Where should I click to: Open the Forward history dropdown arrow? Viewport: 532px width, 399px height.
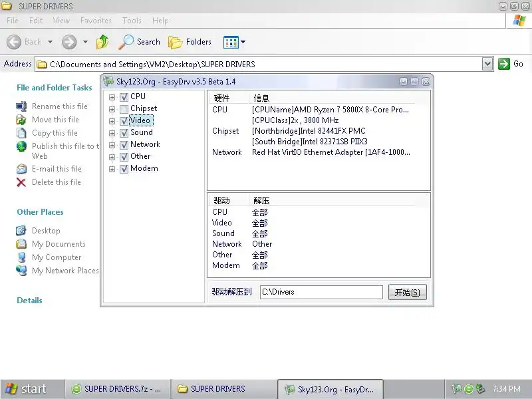click(85, 42)
